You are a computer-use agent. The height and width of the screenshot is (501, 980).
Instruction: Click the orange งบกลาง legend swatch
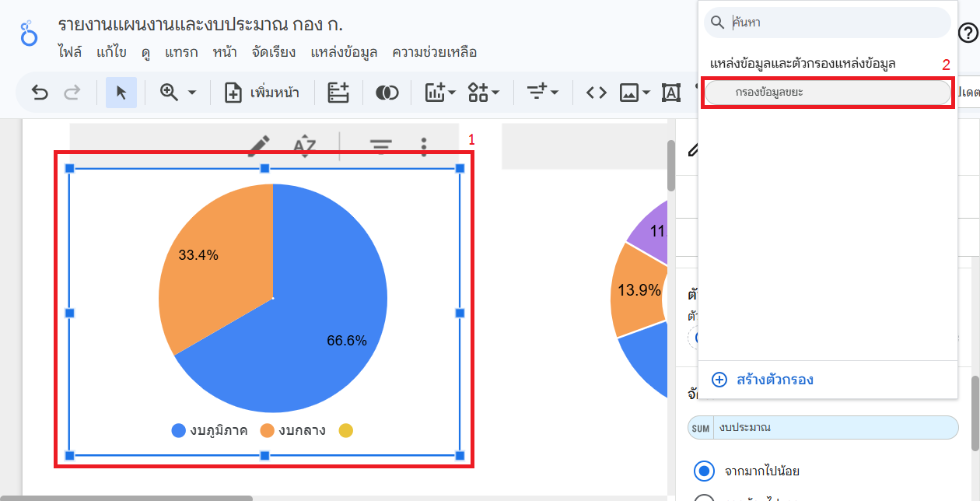click(x=267, y=430)
